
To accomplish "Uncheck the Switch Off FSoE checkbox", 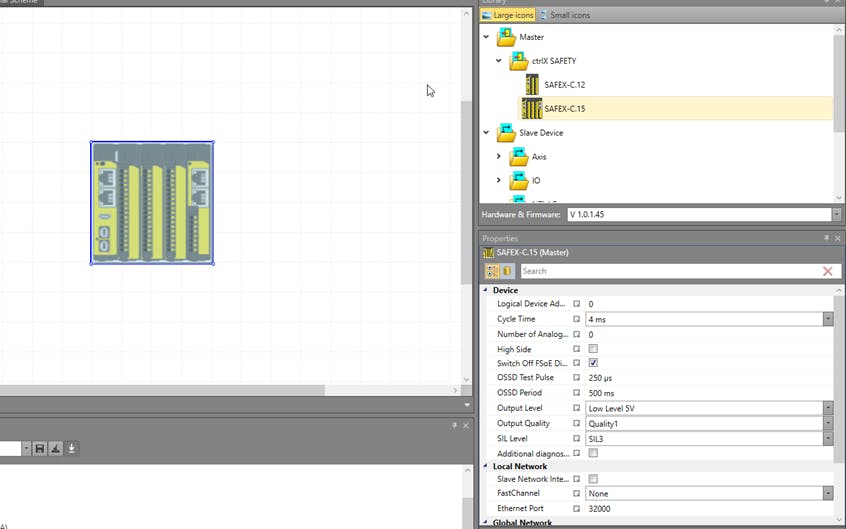I will point(593,363).
